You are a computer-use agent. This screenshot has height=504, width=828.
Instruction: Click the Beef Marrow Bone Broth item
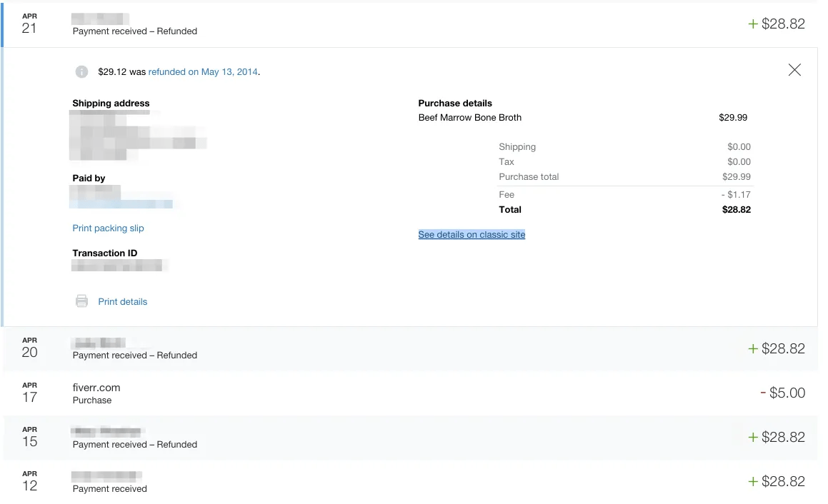point(470,118)
